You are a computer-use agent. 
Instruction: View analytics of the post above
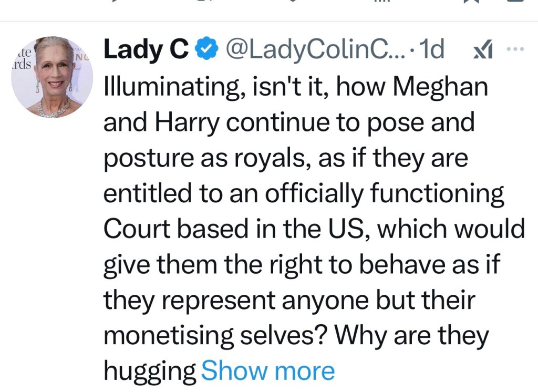tap(378, 2)
